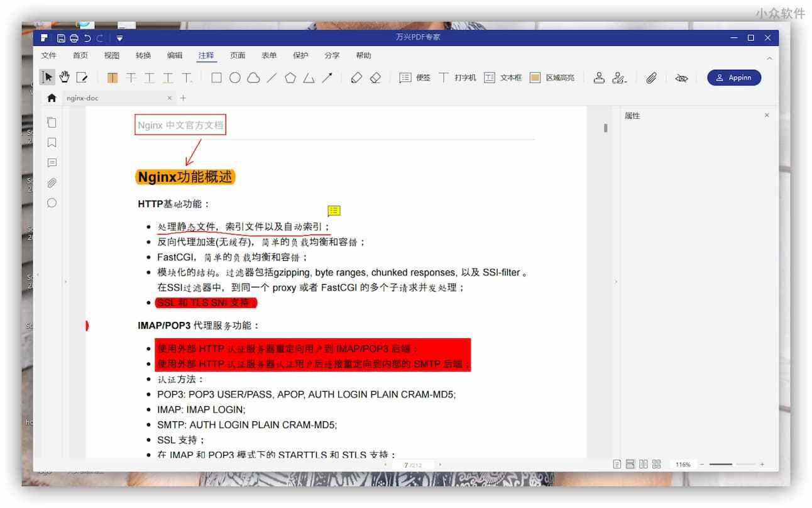
Task: Pick the edit annotation pencil tool
Action: (x=82, y=77)
